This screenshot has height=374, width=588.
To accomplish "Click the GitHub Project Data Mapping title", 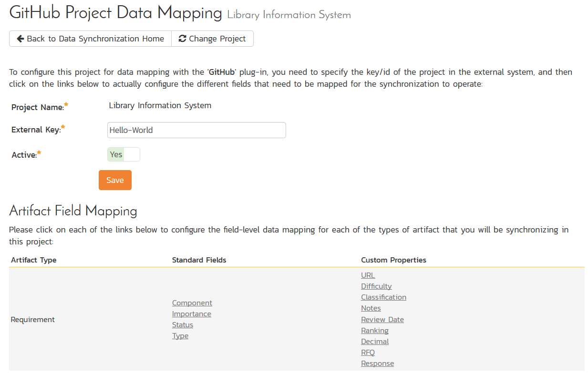I will 116,13.
